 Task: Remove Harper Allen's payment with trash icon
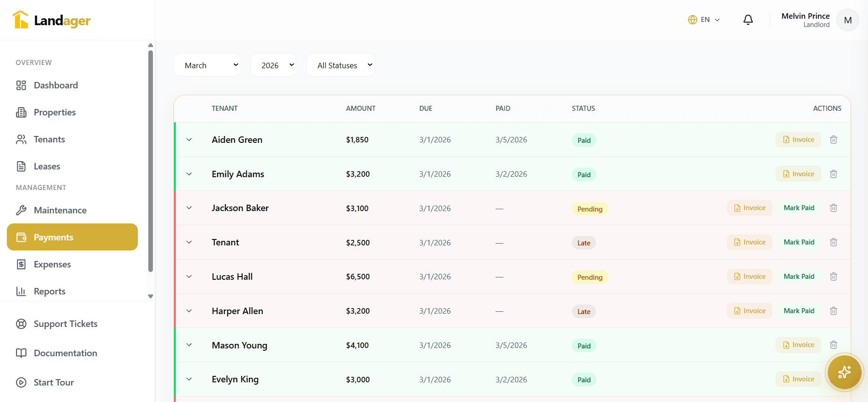coord(834,311)
